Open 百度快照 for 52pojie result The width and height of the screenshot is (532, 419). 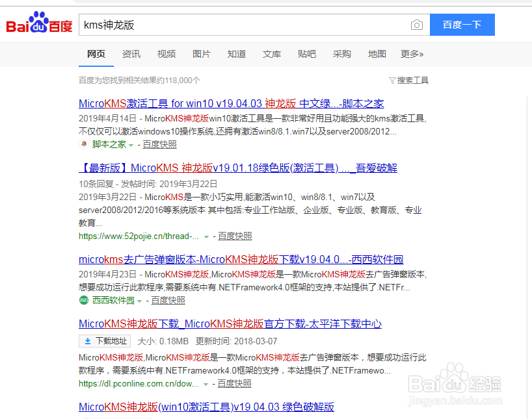(x=235, y=236)
